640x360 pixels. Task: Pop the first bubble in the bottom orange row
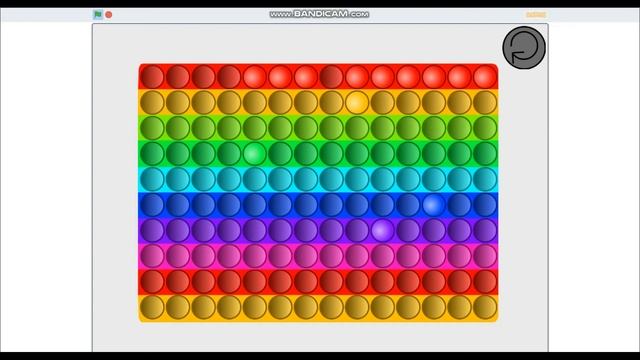pyautogui.click(x=152, y=307)
